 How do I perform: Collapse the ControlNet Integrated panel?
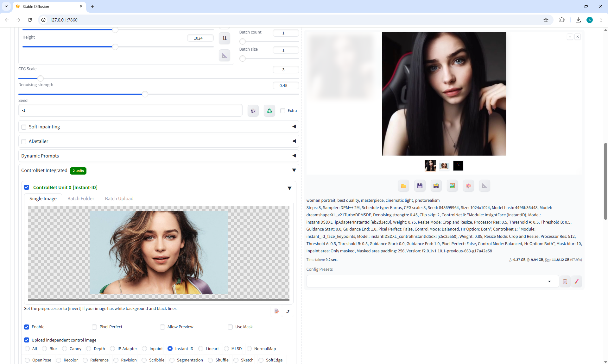point(294,170)
